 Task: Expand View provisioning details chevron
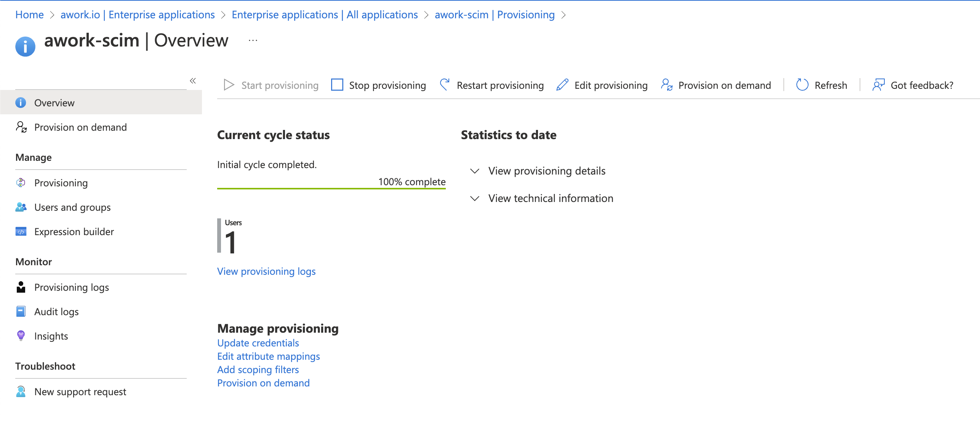tap(475, 171)
